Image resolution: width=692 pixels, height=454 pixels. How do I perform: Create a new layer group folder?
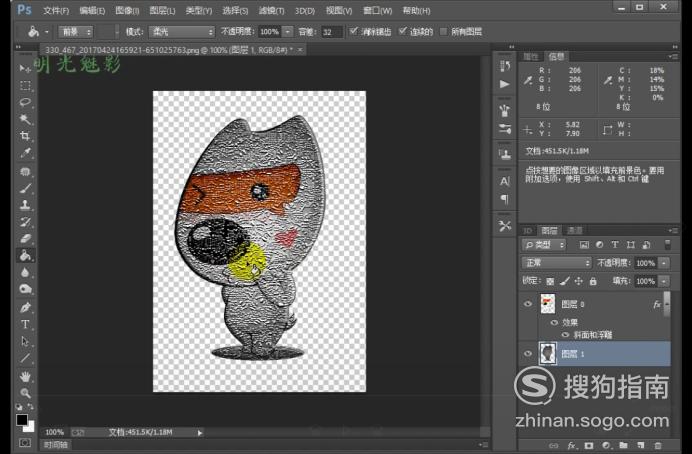pos(623,446)
